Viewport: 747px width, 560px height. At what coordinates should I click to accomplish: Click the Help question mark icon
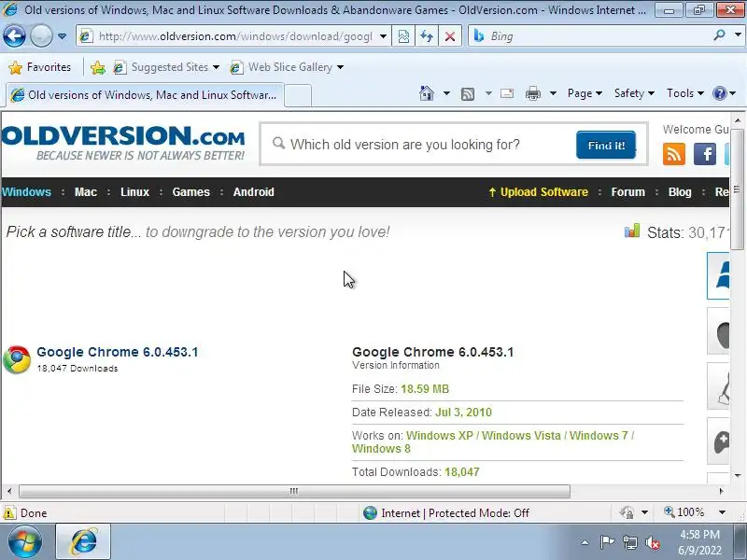tap(719, 93)
